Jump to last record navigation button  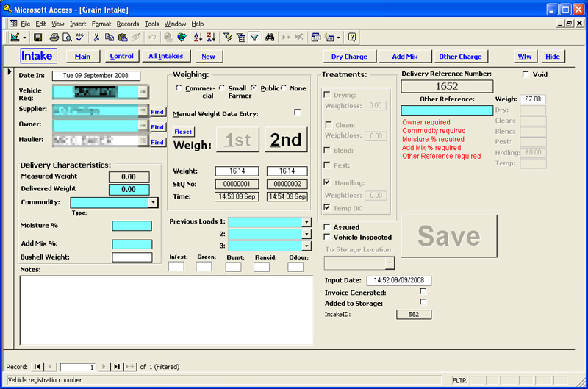click(x=116, y=366)
